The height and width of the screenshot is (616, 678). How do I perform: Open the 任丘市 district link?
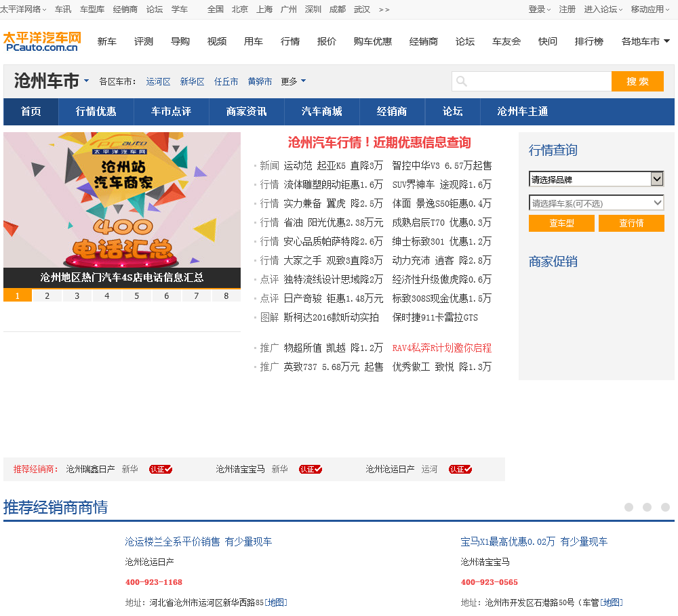(226, 81)
